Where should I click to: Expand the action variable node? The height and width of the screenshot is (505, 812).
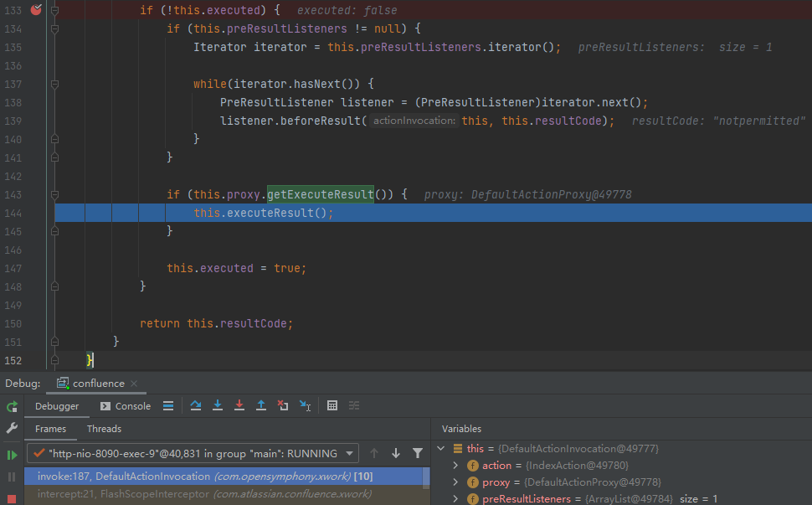tap(456, 465)
